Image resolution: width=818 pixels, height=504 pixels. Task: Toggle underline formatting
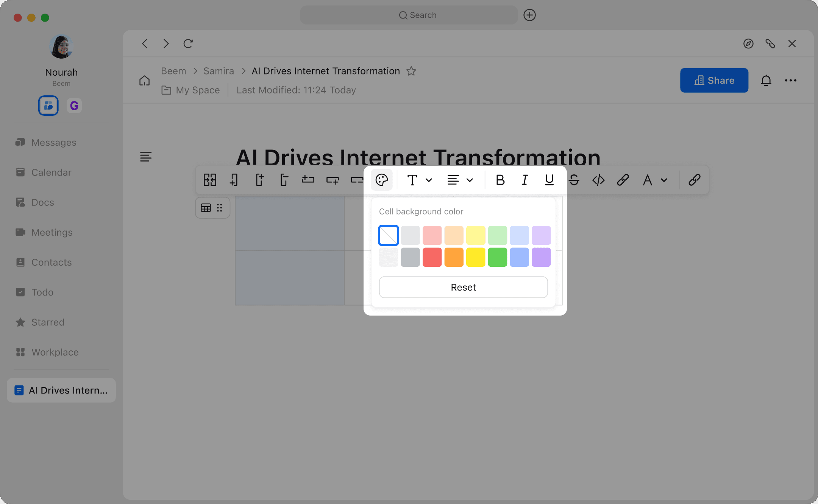click(549, 180)
